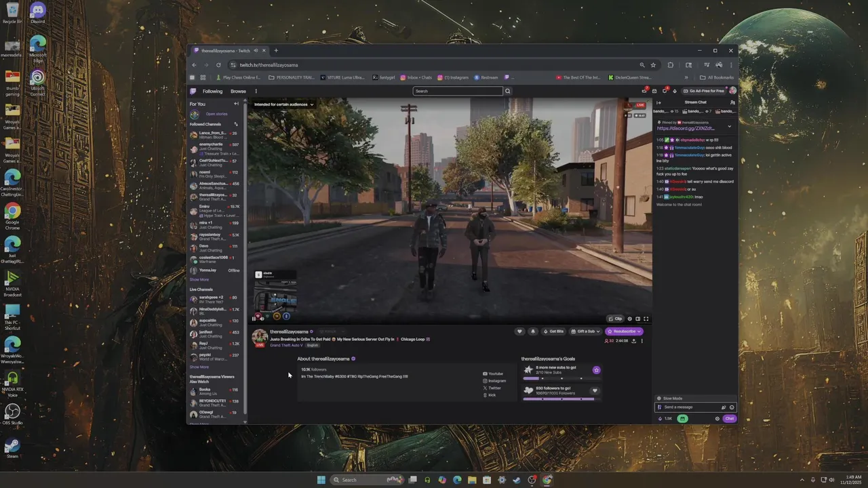The image size is (868, 488).
Task: Open Prime loot crown icon in Twitch header
Action: [644, 91]
